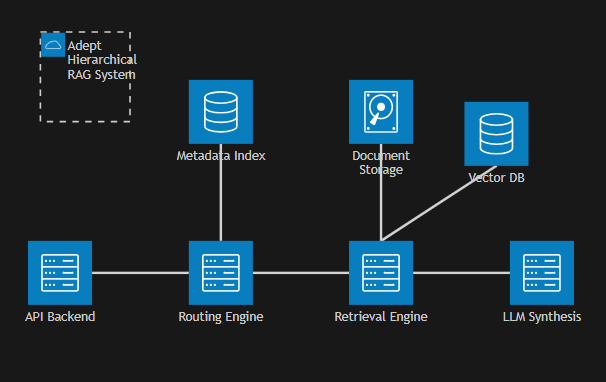Click the 'Metadata Index' label
606x382 pixels.
coord(221,155)
